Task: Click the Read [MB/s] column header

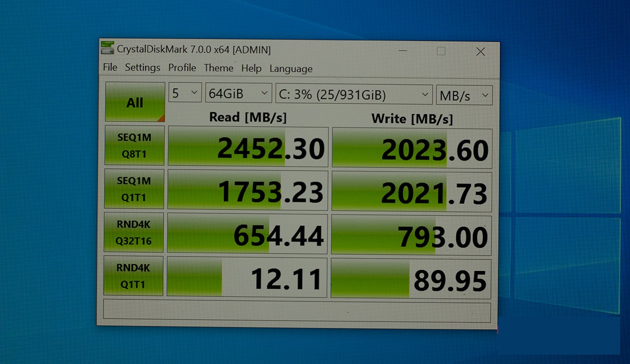Action: pyautogui.click(x=248, y=117)
